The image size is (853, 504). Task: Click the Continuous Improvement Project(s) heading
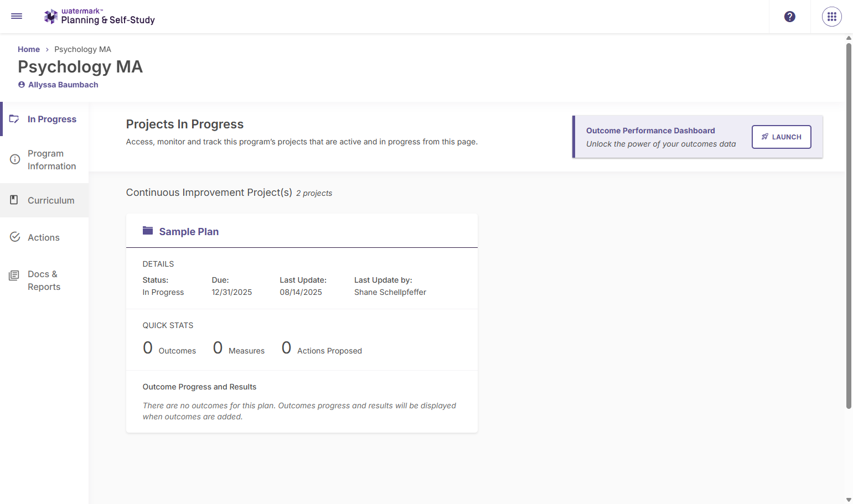pyautogui.click(x=209, y=193)
